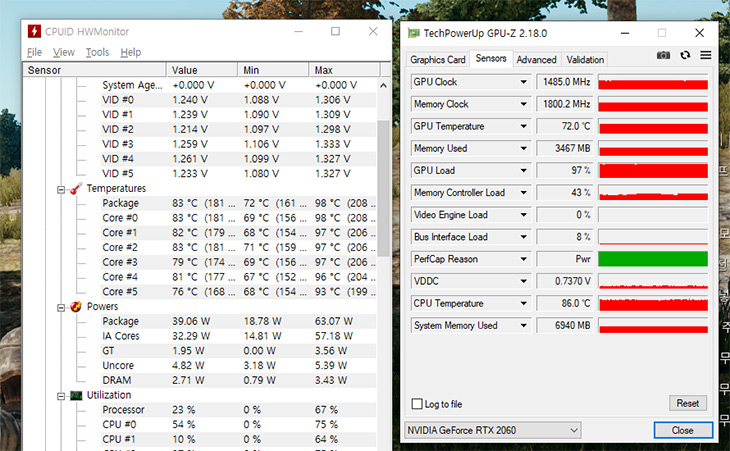This screenshot has height=451, width=730.
Task: Open the VDDC sensor dropdown
Action: pos(523,281)
